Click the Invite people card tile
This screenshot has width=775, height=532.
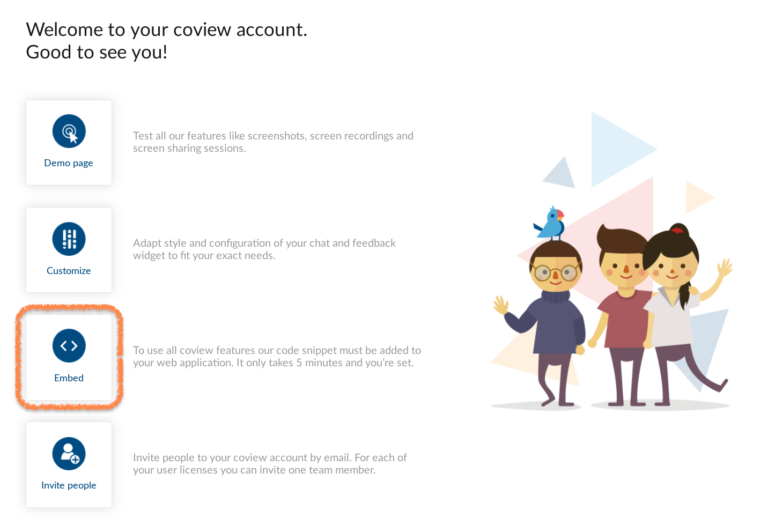pos(69,464)
